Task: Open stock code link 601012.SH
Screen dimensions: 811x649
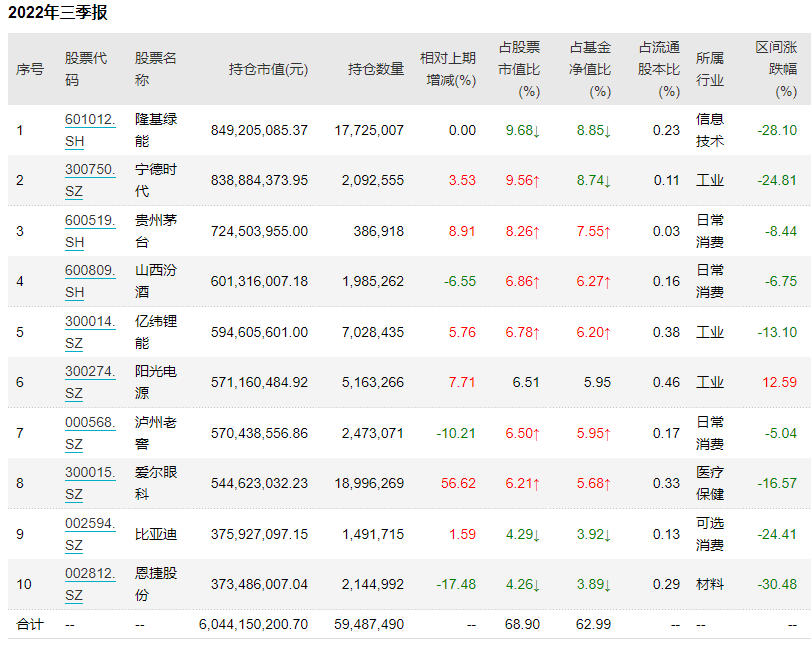Action: tap(89, 119)
